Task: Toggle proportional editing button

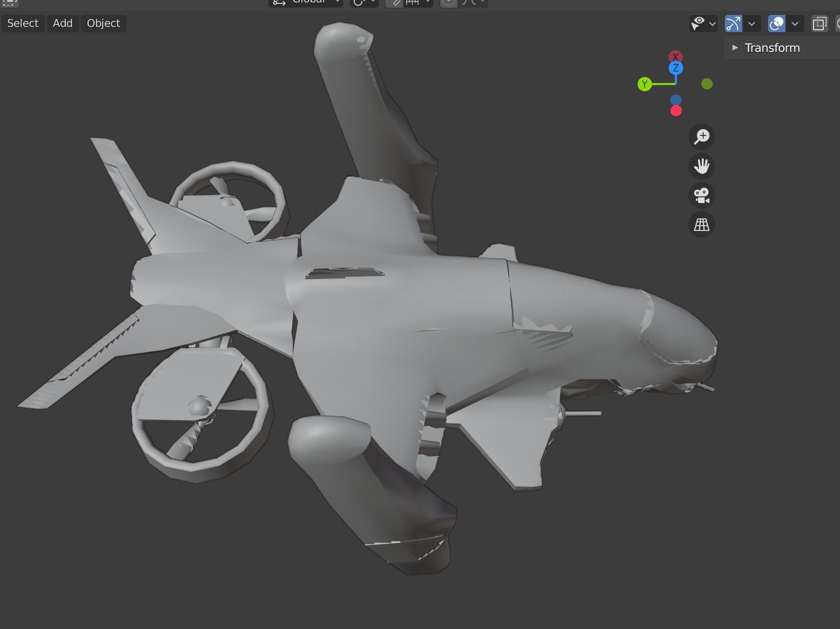Action: tap(449, 2)
